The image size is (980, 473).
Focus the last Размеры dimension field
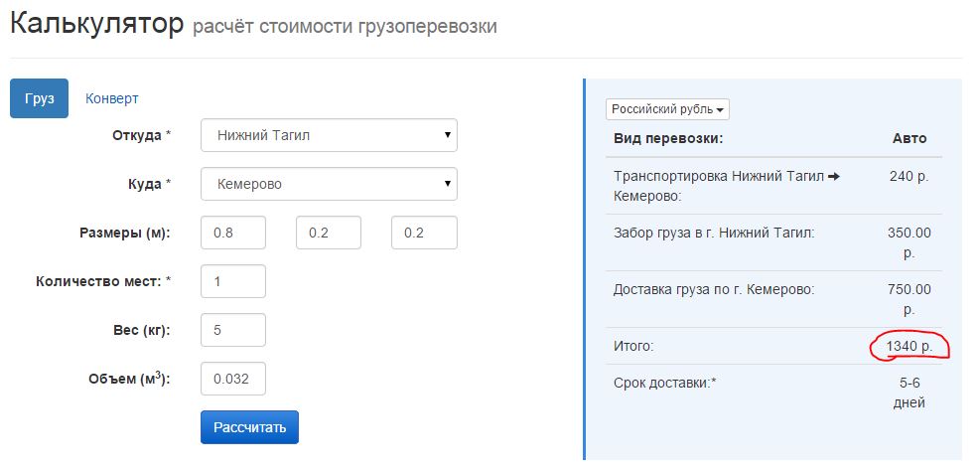pos(424,233)
